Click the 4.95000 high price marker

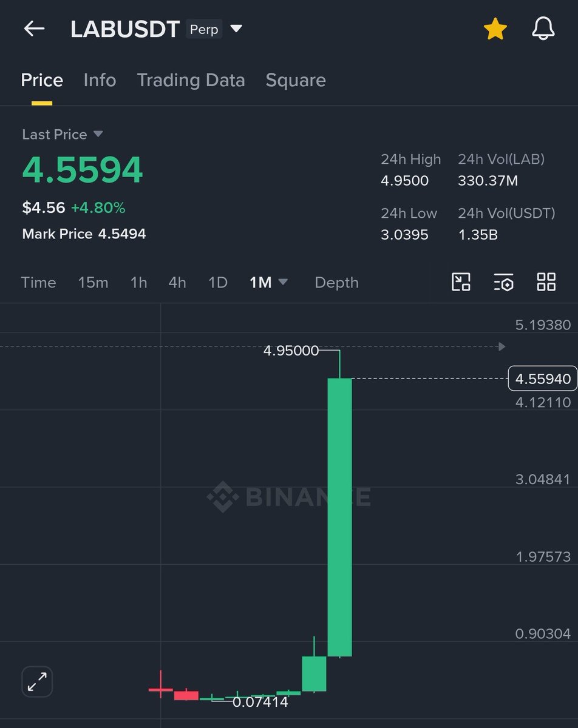click(291, 350)
